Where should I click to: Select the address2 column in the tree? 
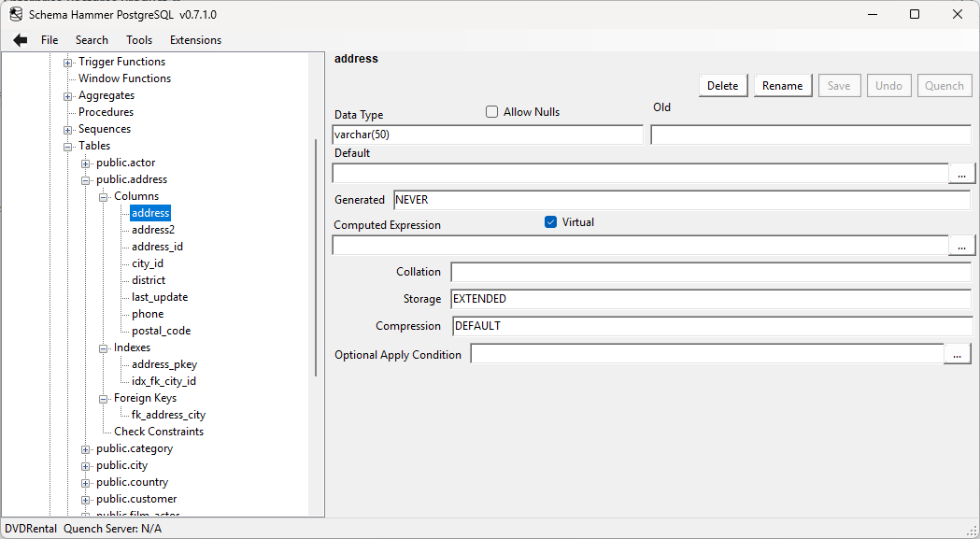pyautogui.click(x=152, y=229)
